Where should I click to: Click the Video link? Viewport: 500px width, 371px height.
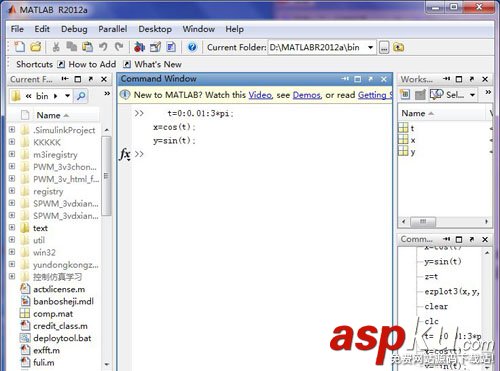pos(260,95)
